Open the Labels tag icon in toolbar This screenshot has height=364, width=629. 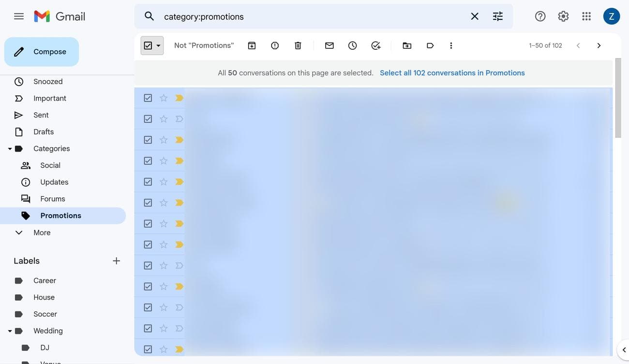[430, 45]
